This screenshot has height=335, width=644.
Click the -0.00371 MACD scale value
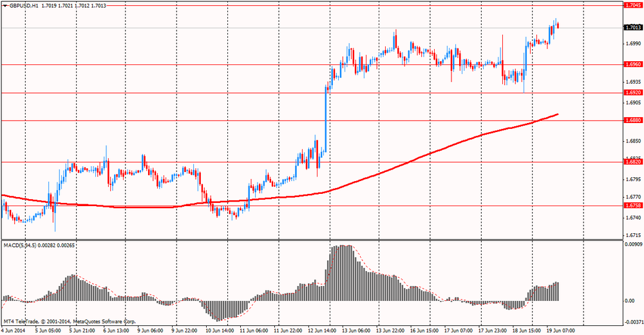pos(633,321)
